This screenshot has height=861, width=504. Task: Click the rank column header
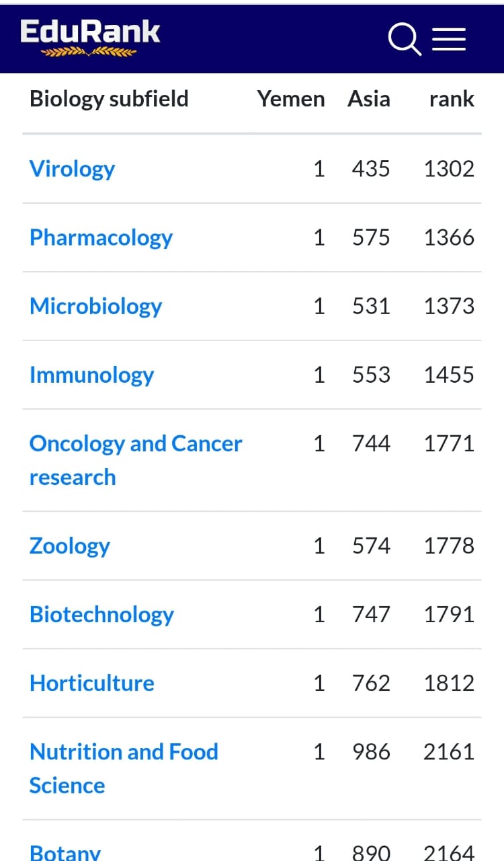point(452,99)
